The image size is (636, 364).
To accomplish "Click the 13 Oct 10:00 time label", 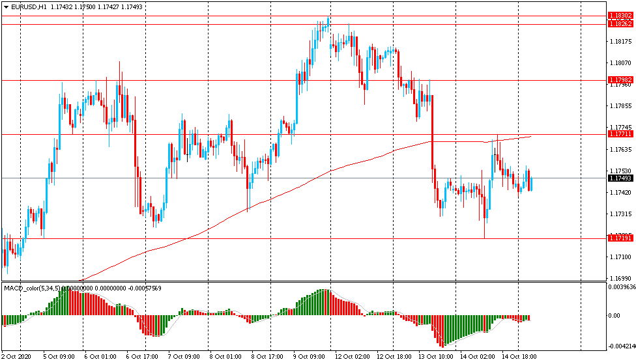I will point(436,357).
